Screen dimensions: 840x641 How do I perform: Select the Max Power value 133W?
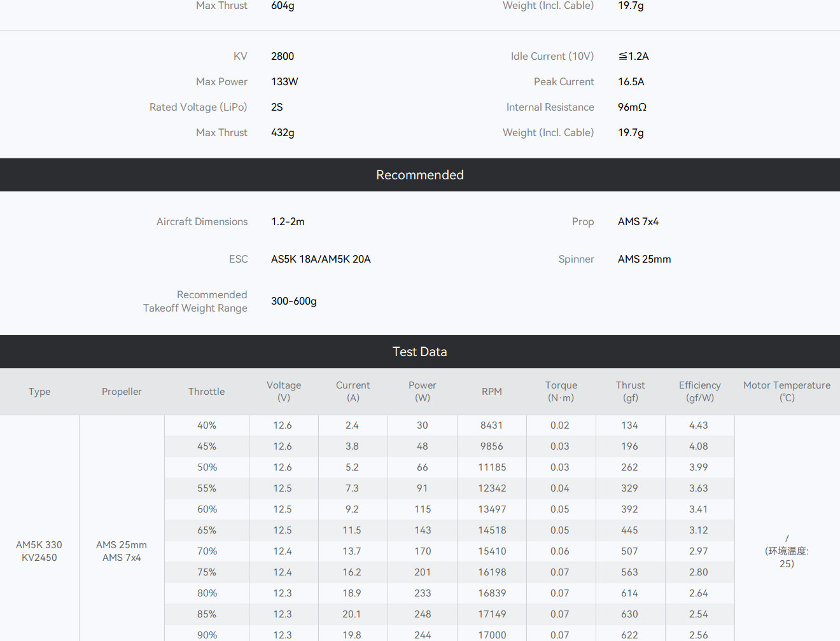pos(284,81)
